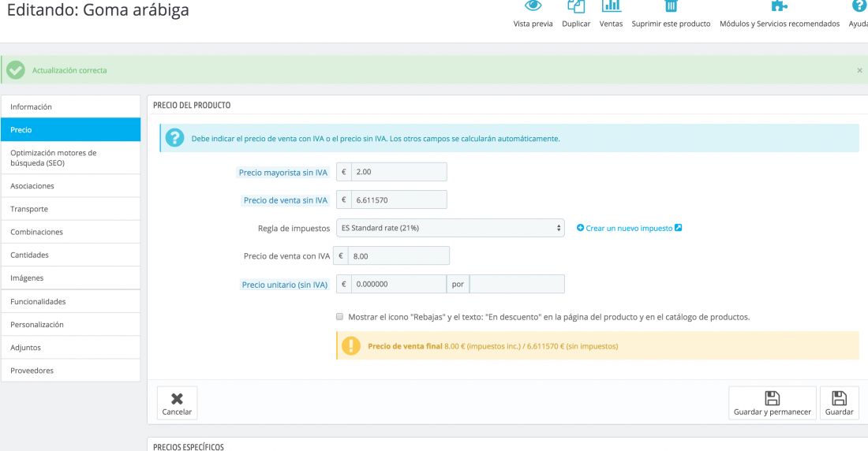
Task: Select the Precio tab
Action: (71, 129)
